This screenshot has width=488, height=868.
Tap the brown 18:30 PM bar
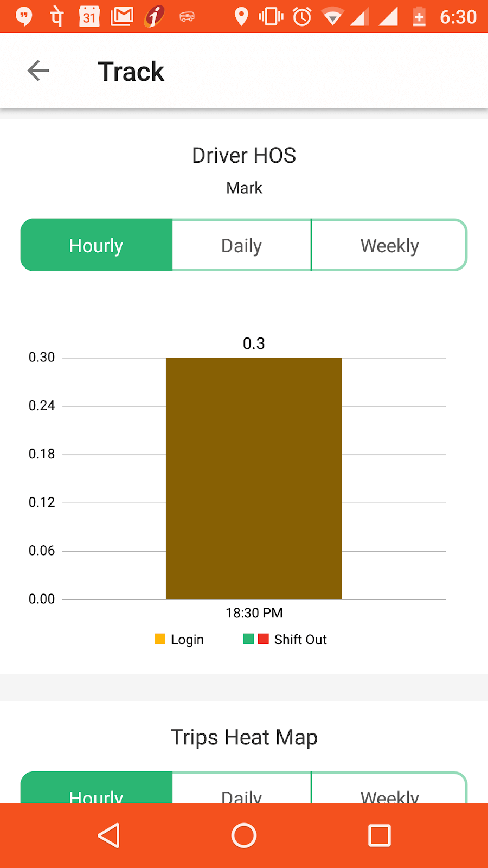coord(254,478)
